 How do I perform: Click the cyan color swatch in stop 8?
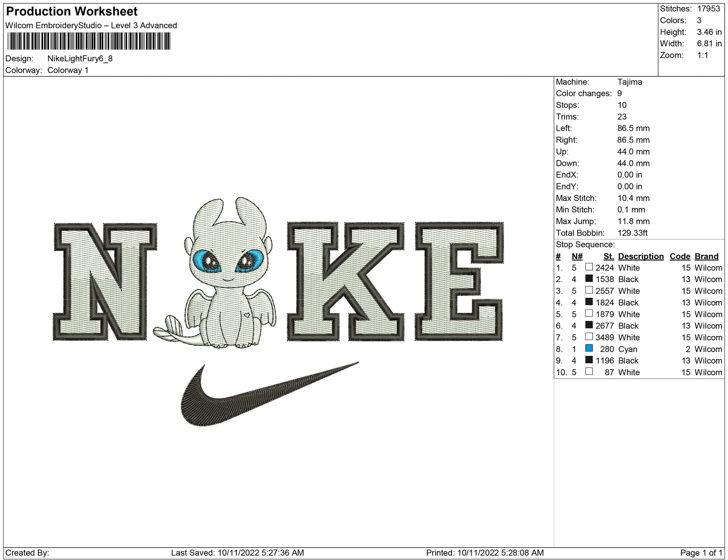(589, 348)
